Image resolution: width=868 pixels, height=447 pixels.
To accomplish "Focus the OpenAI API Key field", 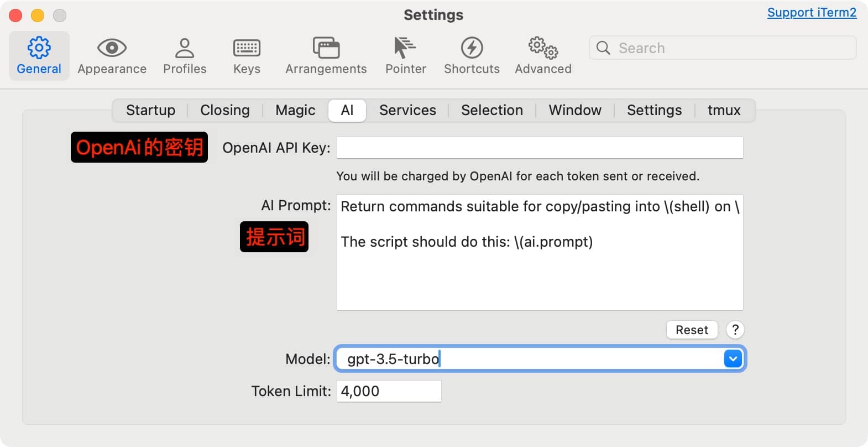I will click(x=540, y=148).
